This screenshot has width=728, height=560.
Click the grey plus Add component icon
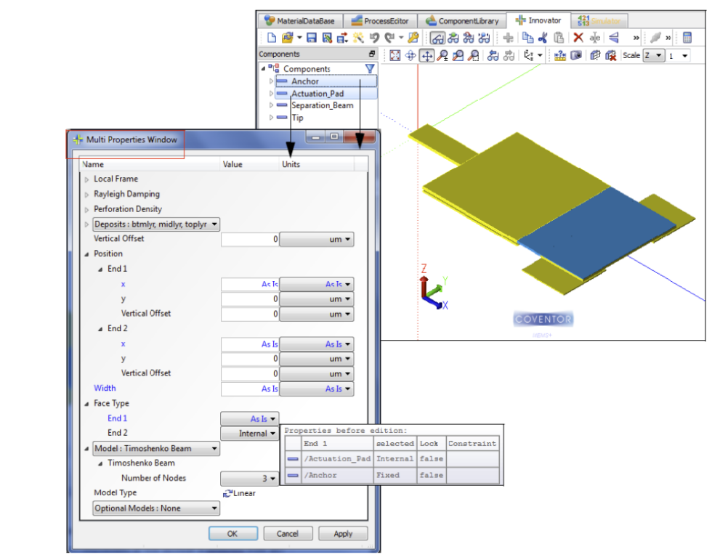509,38
